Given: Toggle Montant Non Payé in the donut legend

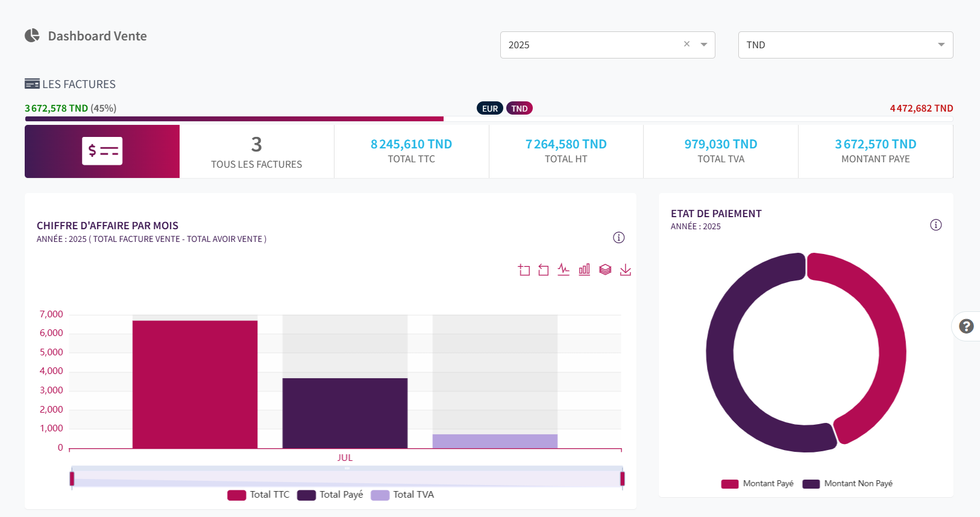Looking at the screenshot, I should [847, 484].
